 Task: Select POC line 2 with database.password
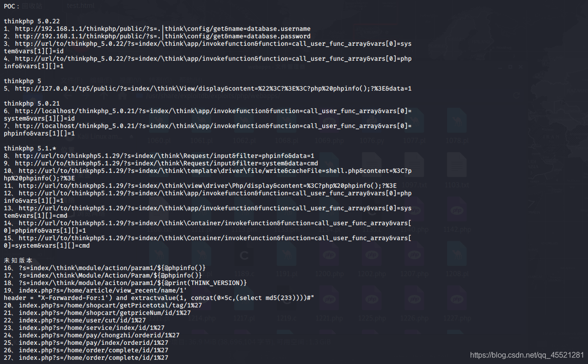coord(157,36)
